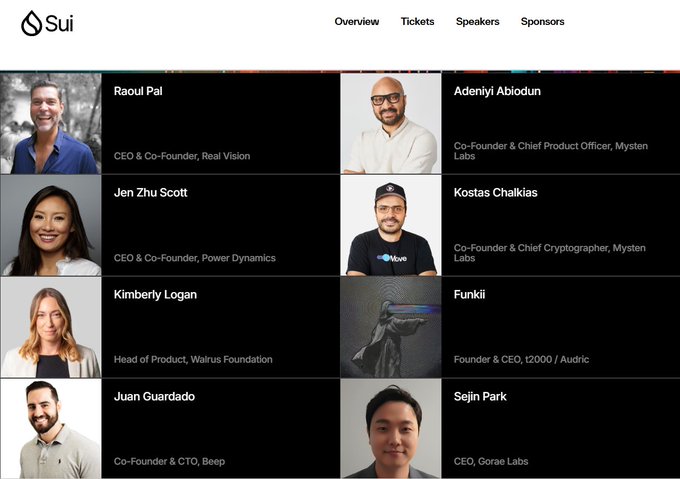Click 'Co-Founder & CTO, Beep' title
This screenshot has width=680, height=479.
169,461
